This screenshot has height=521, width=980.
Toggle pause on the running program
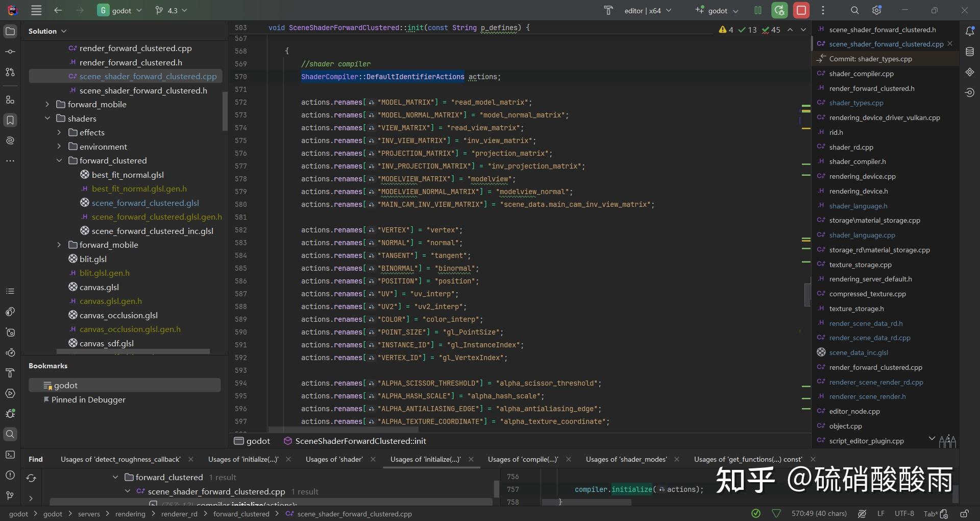[x=757, y=10]
